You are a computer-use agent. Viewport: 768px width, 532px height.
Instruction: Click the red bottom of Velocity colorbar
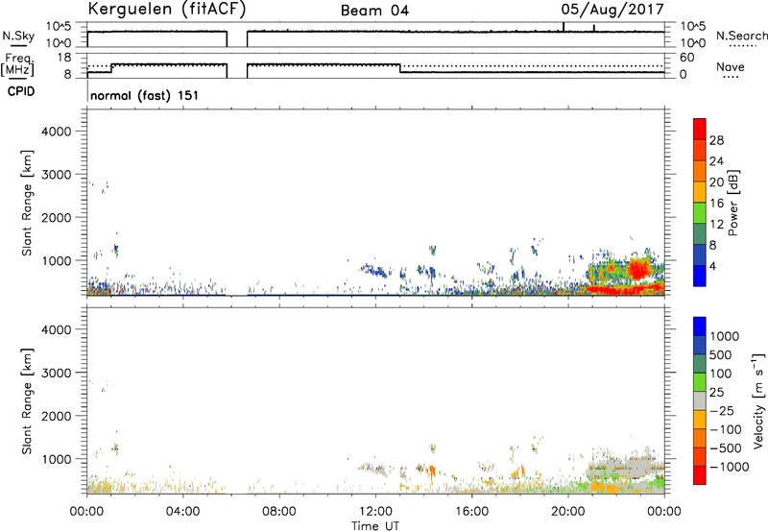700,475
